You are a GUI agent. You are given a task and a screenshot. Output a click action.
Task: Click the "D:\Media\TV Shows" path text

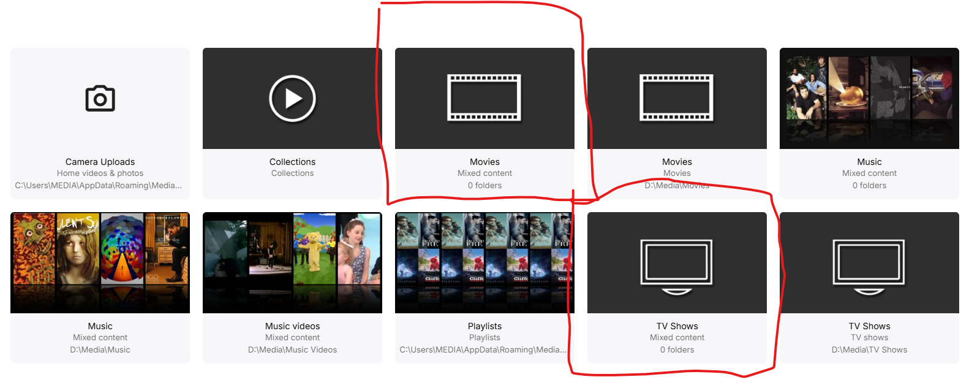click(x=869, y=349)
